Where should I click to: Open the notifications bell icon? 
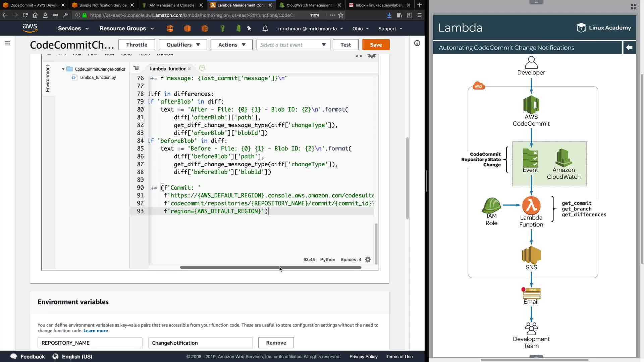coord(265,28)
